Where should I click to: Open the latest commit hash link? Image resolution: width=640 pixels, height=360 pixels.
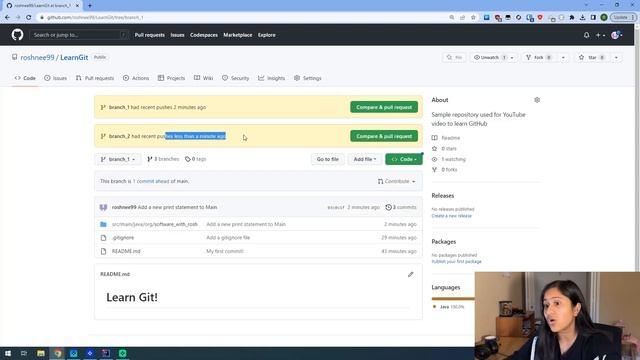coord(336,207)
